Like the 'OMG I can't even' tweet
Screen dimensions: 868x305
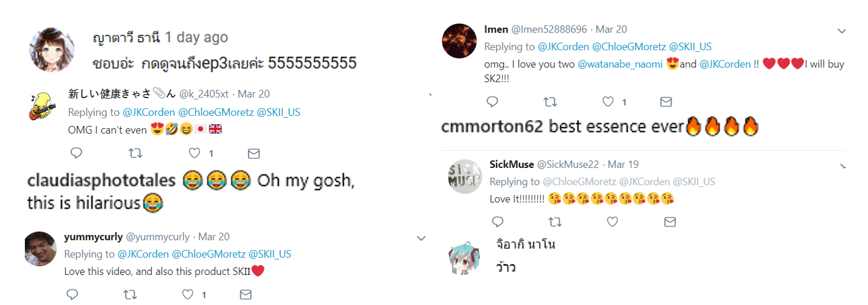tap(195, 154)
